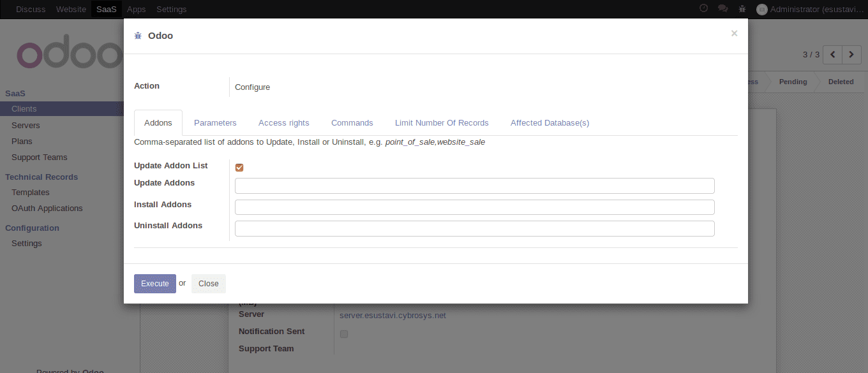Go to next record arrow

851,55
